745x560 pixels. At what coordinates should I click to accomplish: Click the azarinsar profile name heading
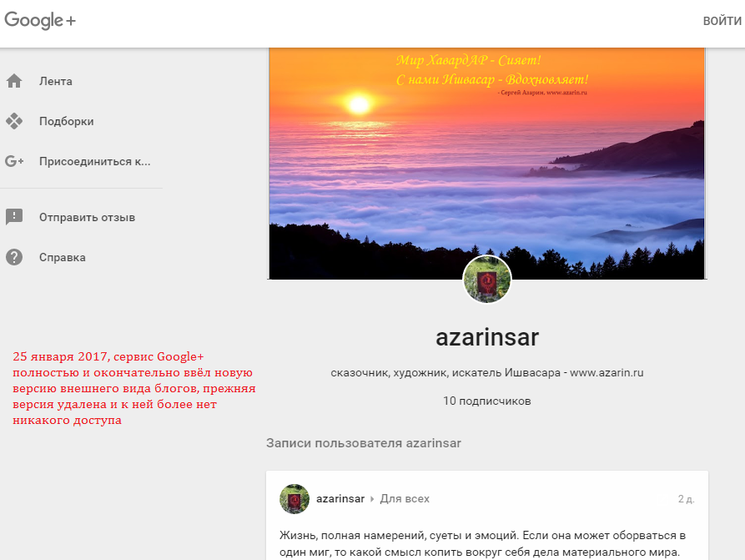click(487, 337)
